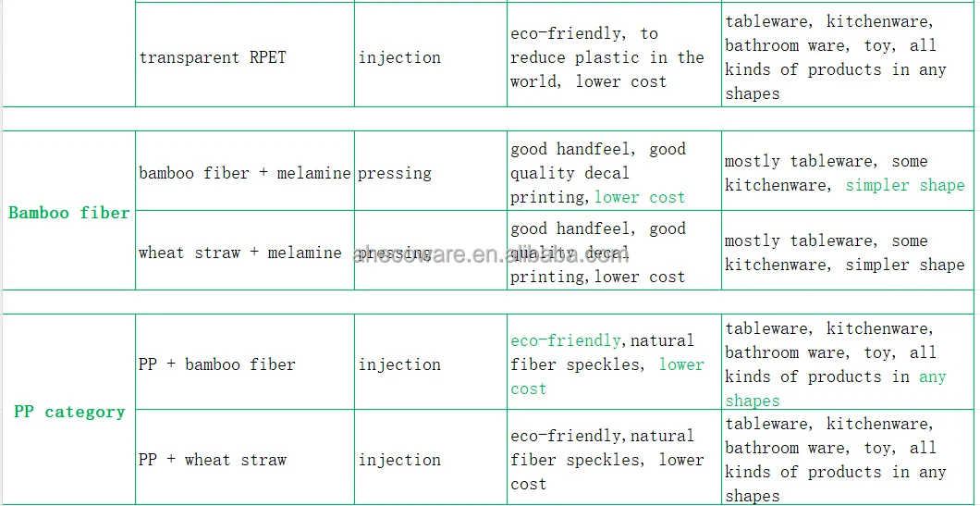Click the 'injection' cell in RPET row

[431, 56]
